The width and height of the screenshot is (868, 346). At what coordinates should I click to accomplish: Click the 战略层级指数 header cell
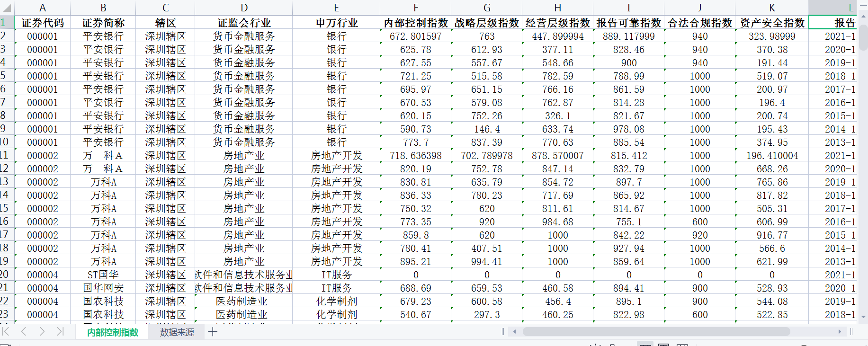[x=487, y=23]
